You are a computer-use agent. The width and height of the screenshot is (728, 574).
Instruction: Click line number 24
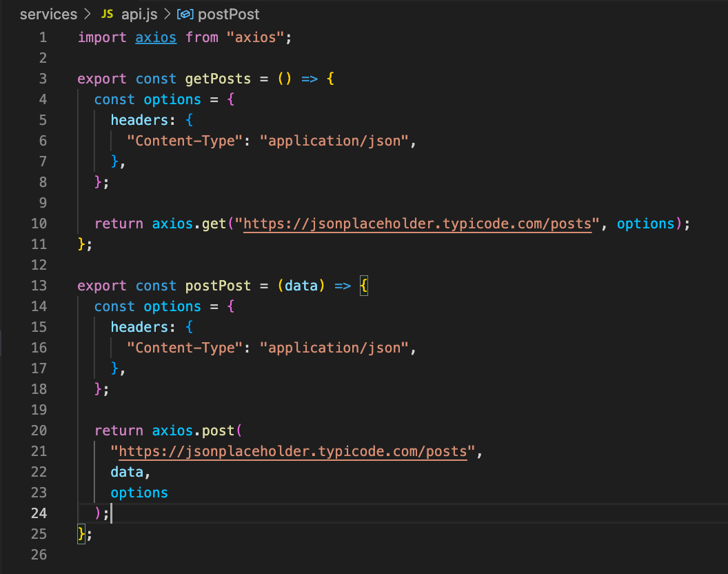pos(39,513)
